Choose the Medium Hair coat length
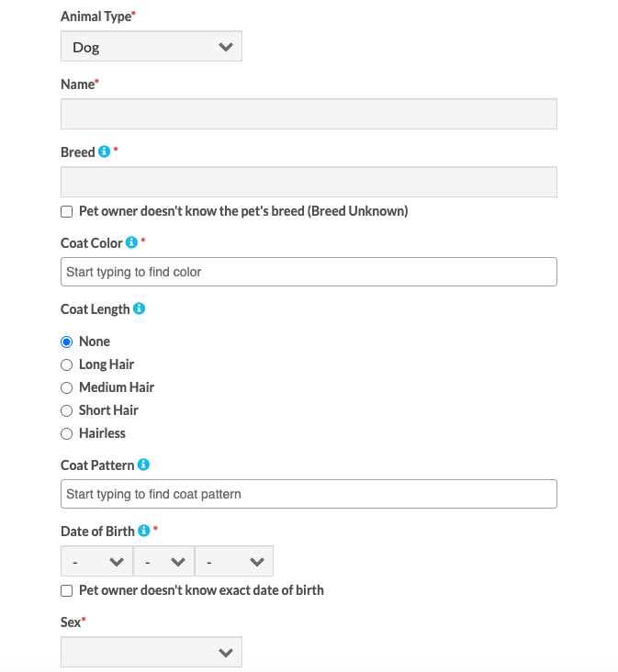Viewport: 618px width, 672px height. 66,387
